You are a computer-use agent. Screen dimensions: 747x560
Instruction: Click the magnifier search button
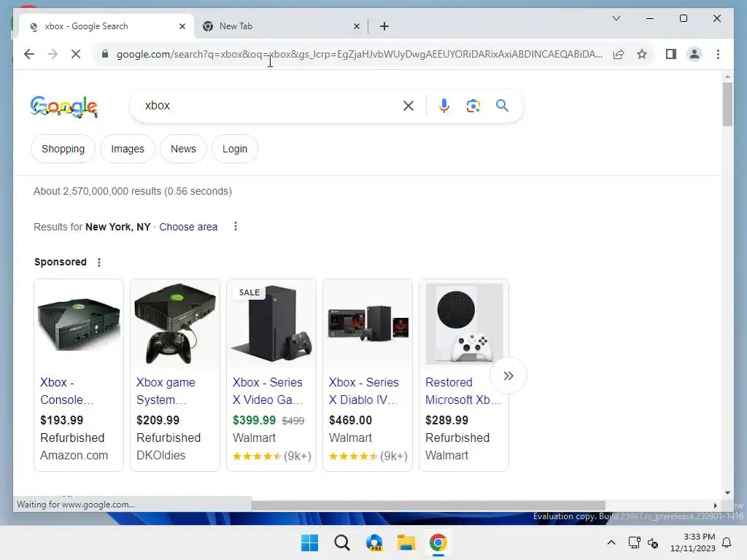(x=502, y=106)
